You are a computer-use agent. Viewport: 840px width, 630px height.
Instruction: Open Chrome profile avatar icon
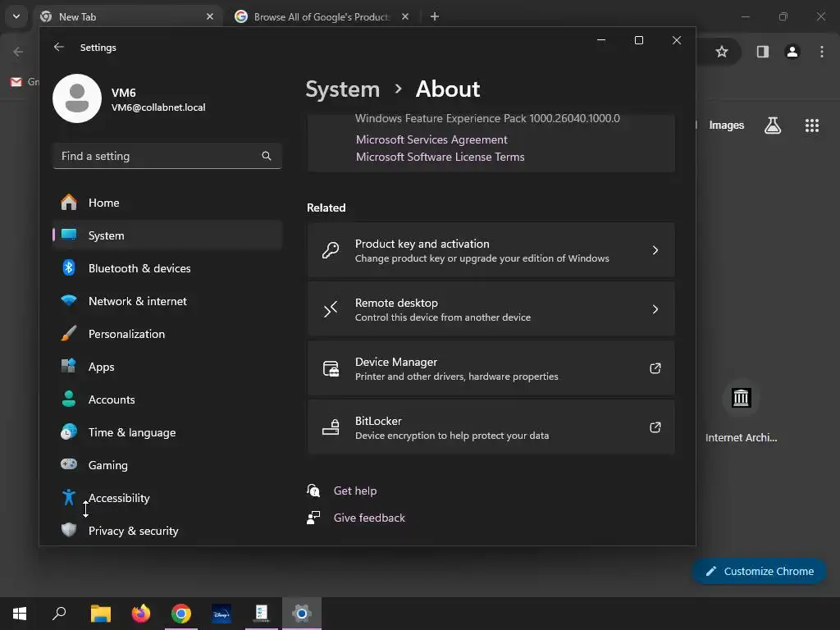tap(792, 52)
